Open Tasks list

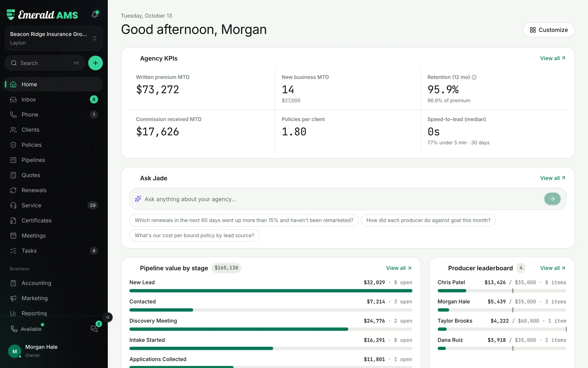click(x=54, y=251)
